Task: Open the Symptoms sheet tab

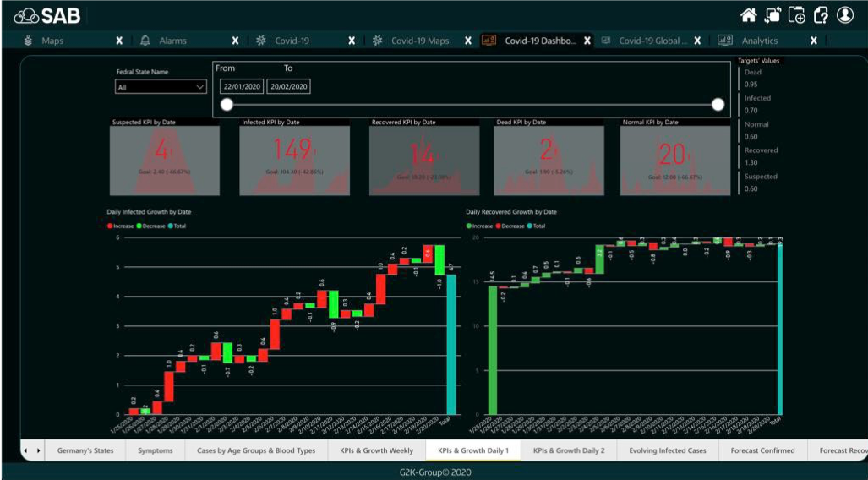Action: (x=155, y=450)
